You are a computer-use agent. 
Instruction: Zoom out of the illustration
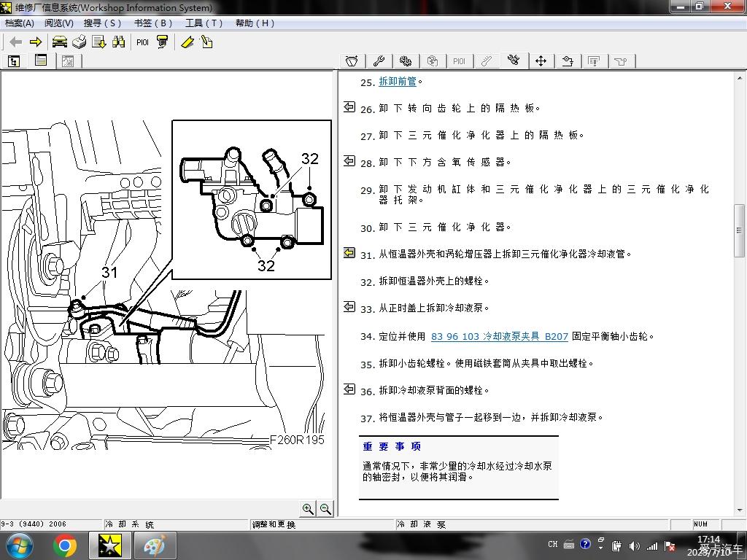pyautogui.click(x=325, y=508)
